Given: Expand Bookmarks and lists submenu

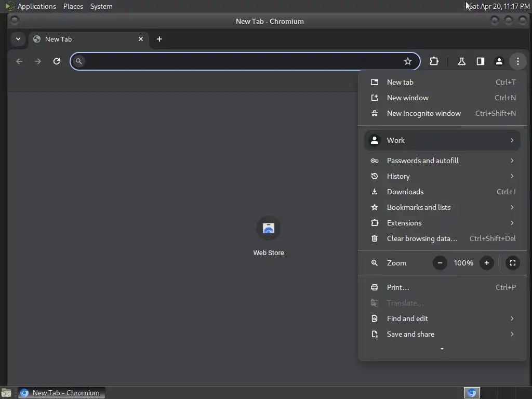Looking at the screenshot, I should point(442,207).
